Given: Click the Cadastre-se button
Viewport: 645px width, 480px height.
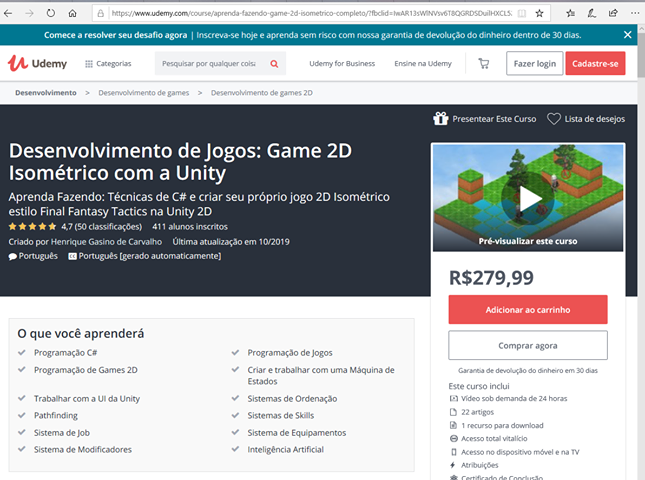Looking at the screenshot, I should point(595,63).
